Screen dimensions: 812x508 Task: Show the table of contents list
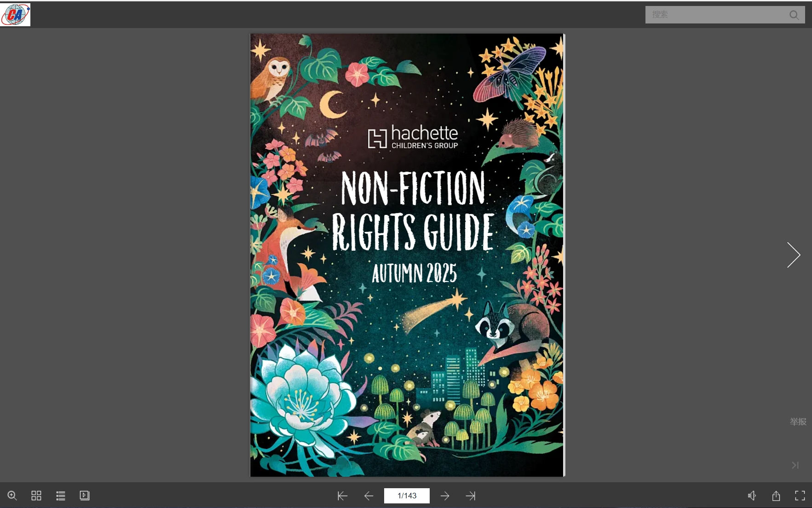tap(61, 496)
